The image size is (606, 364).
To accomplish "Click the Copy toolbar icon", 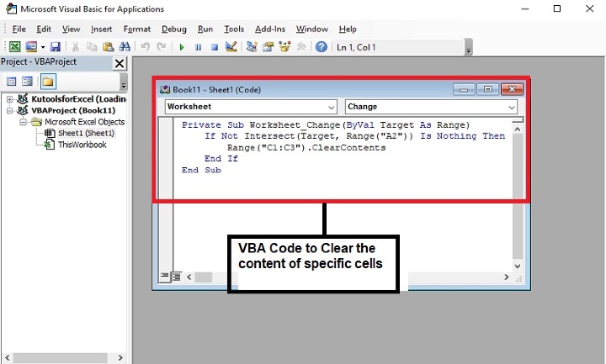I will [x=92, y=47].
